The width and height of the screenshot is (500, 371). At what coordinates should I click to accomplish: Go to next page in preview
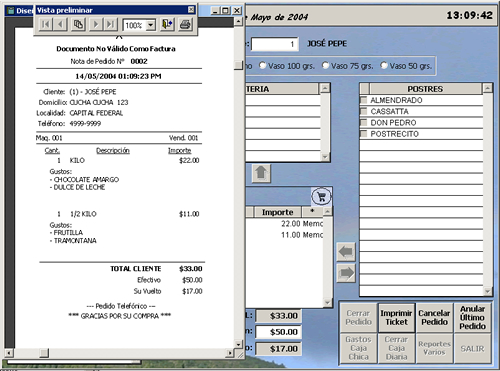tap(96, 24)
